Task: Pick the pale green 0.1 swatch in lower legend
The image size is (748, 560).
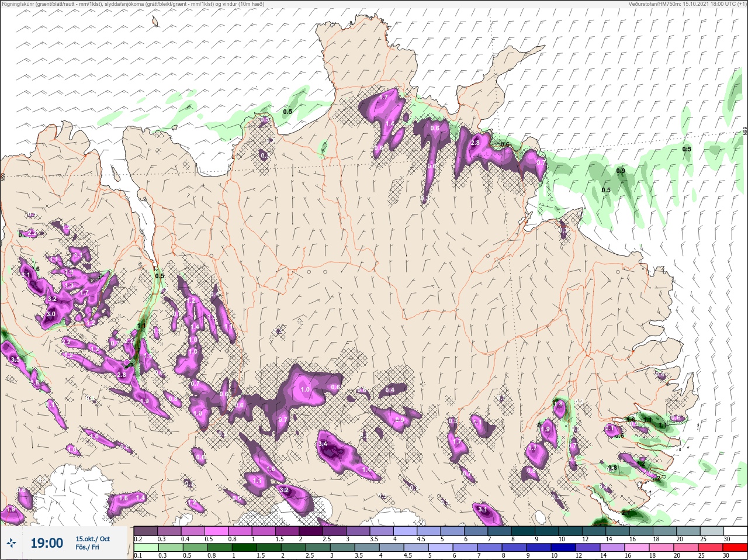Action: [146, 548]
